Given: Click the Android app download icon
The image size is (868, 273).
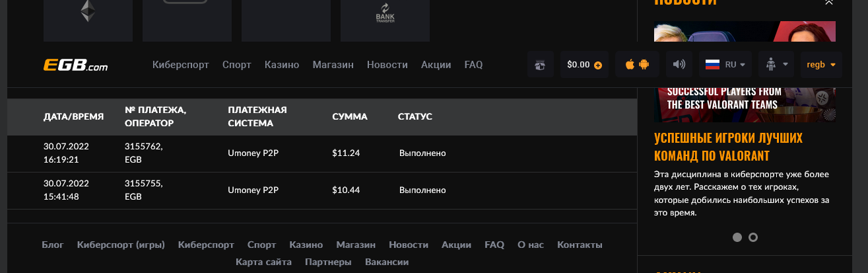Looking at the screenshot, I should point(644,65).
